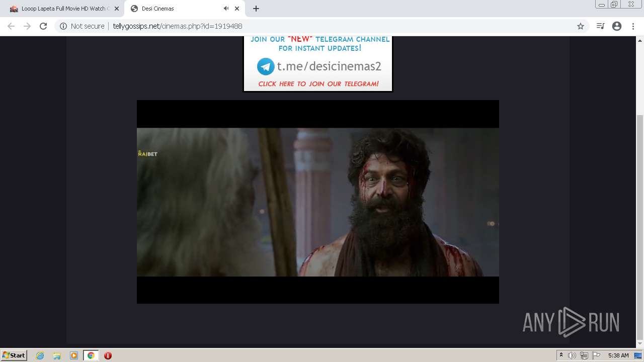Open File Explorer from taskbar
This screenshot has width=644, height=362.
pyautogui.click(x=57, y=355)
